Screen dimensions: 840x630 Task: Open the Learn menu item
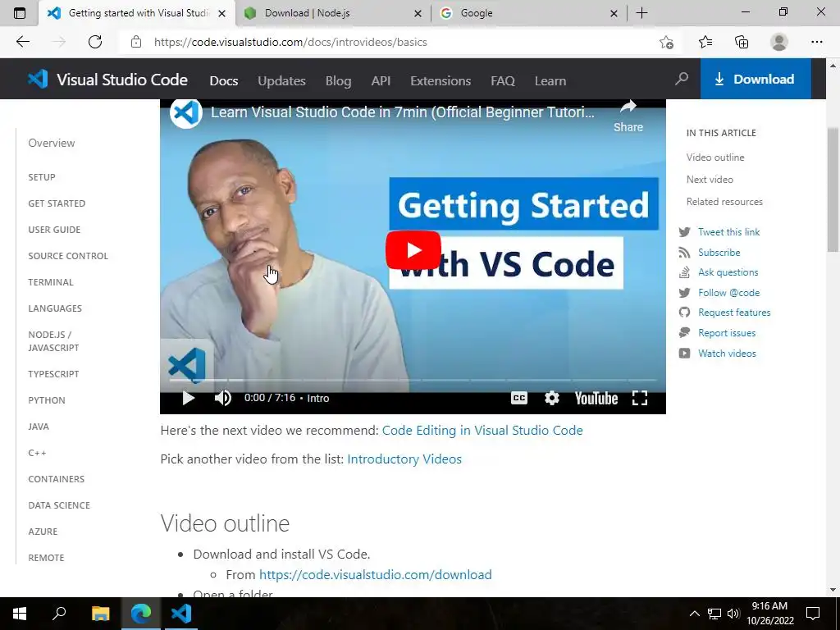pyautogui.click(x=550, y=81)
